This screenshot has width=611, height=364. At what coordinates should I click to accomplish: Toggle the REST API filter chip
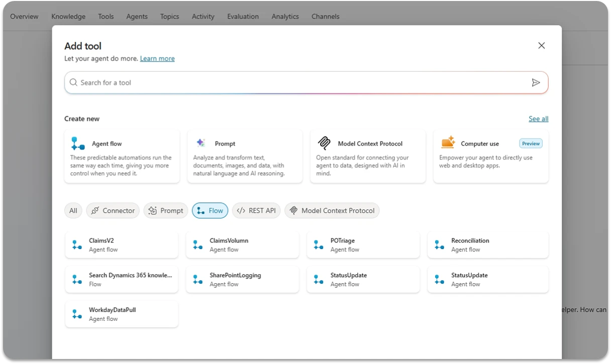[x=256, y=211]
